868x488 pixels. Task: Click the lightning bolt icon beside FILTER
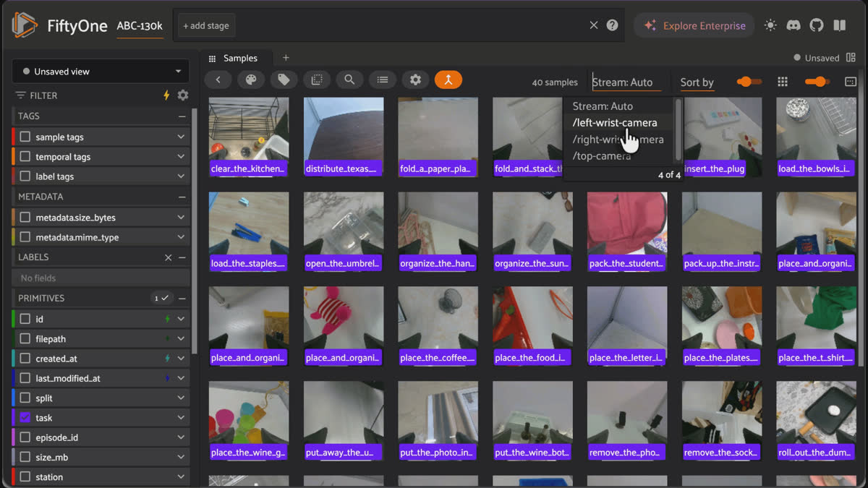click(x=166, y=95)
